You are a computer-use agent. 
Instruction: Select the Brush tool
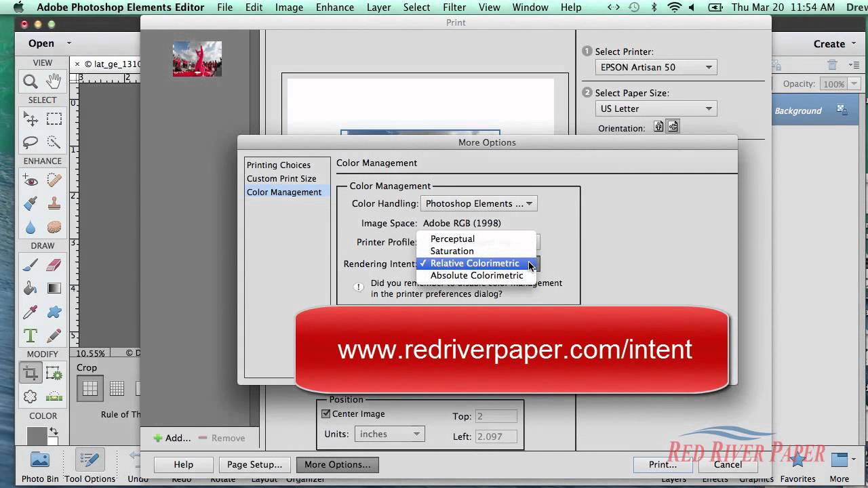pos(31,265)
